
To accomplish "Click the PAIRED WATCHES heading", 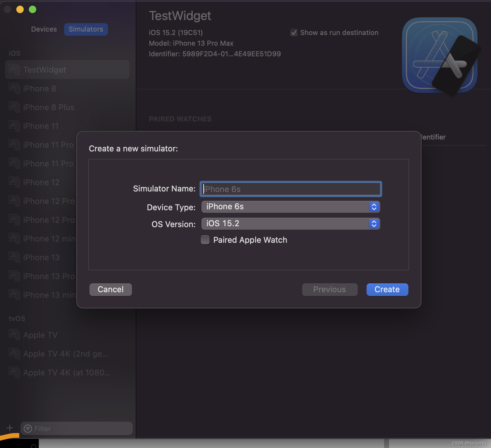I will [x=180, y=119].
